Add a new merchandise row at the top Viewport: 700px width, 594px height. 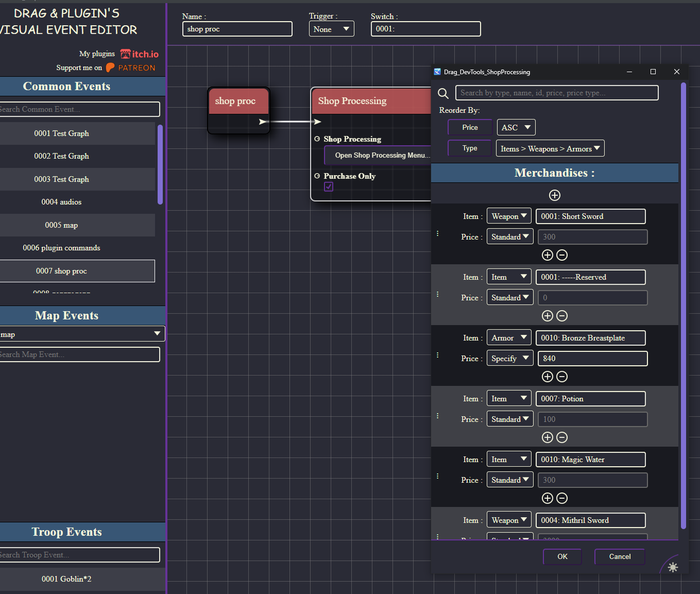point(555,195)
